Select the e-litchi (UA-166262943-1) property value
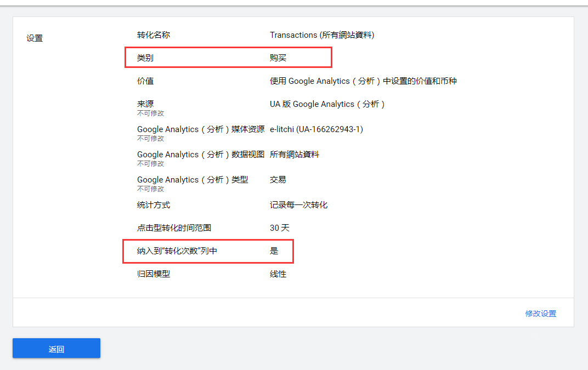588x370 pixels. click(316, 129)
